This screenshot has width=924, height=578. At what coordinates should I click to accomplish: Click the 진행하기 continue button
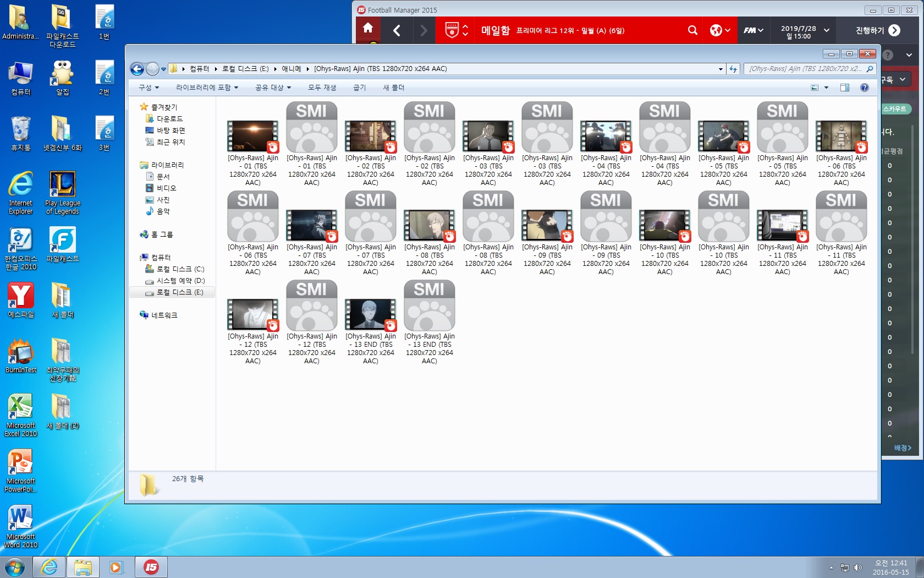point(878,30)
